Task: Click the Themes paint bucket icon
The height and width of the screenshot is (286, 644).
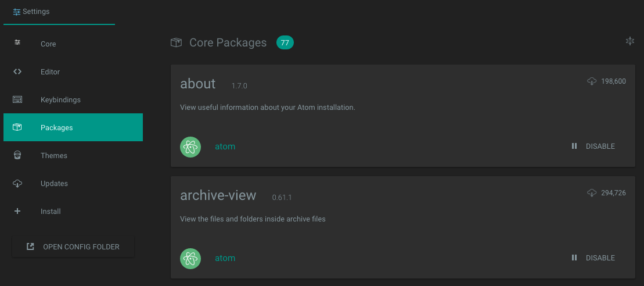Action: pos(17,155)
